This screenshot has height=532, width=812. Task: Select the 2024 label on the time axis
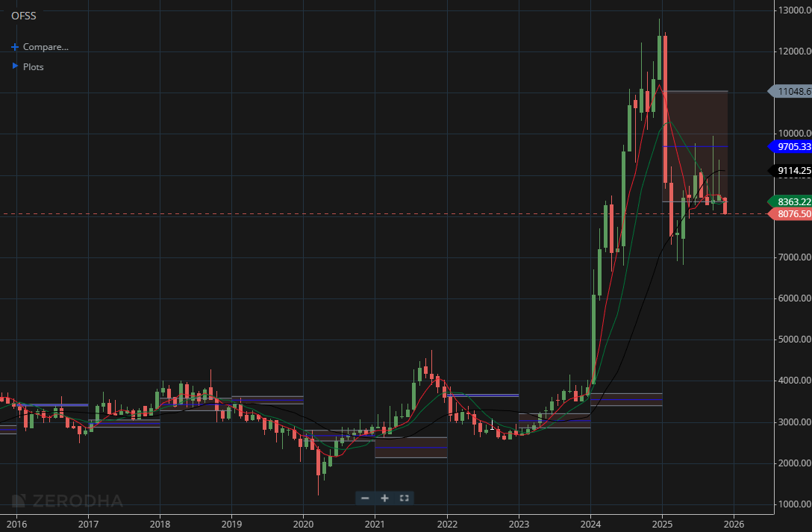pos(591,522)
